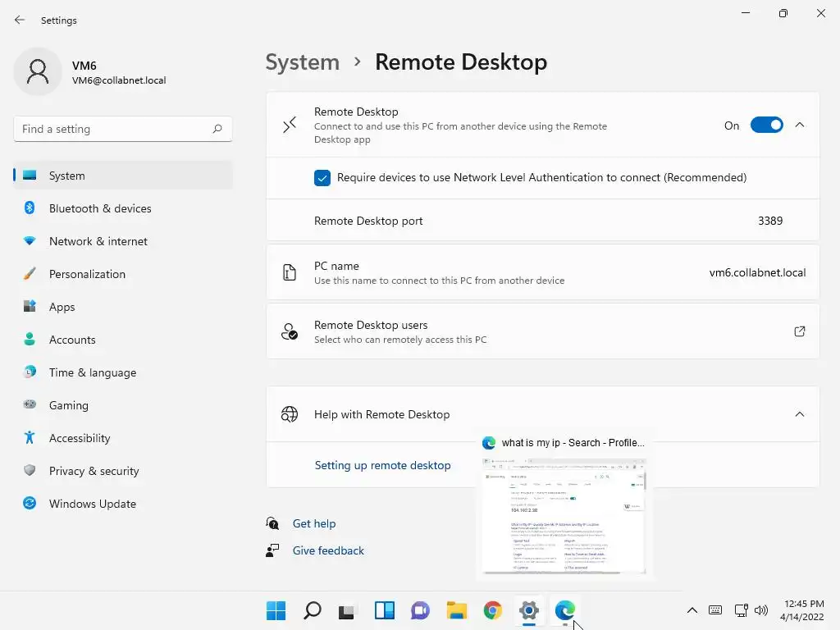Select the System category icon
Image resolution: width=840 pixels, height=630 pixels.
pyautogui.click(x=30, y=176)
